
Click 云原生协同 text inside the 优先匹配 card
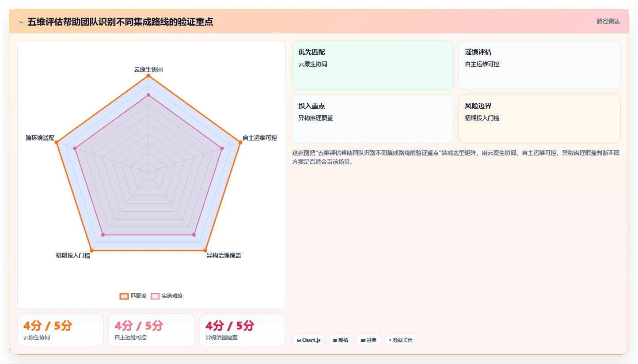pos(313,64)
